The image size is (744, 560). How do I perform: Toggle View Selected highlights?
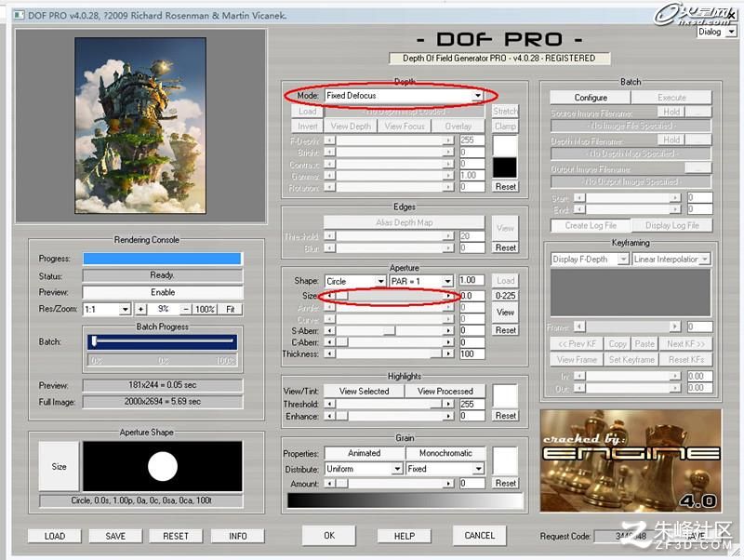coord(365,391)
